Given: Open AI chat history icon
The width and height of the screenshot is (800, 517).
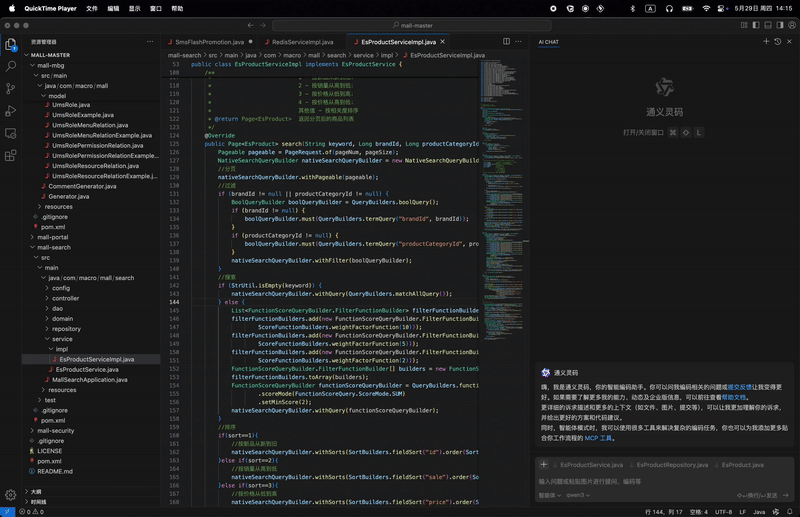Looking at the screenshot, I should pos(777,42).
